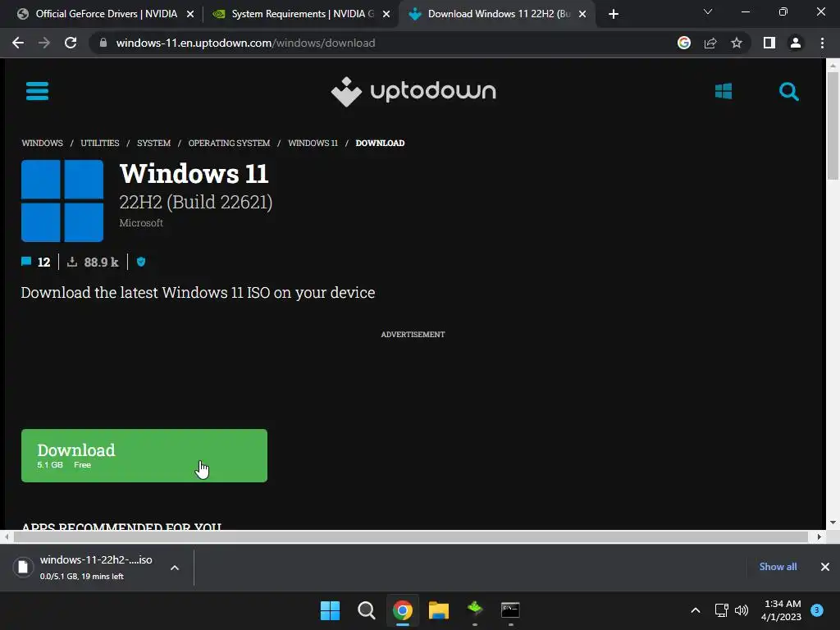Open network status tray icon
Viewport: 840px width, 630px height.
coord(721,610)
